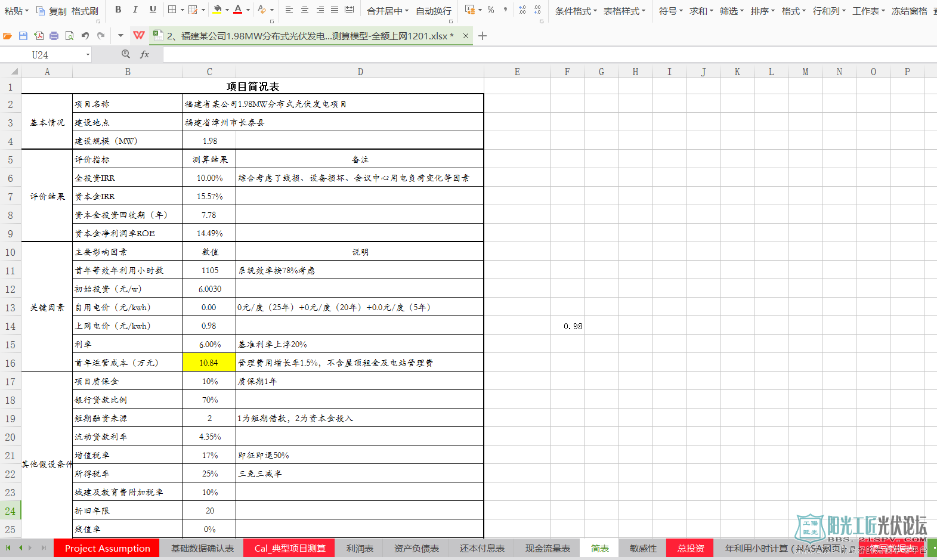The width and height of the screenshot is (937, 560).
Task: Open the paste (粘贴) dropdown
Action: [x=16, y=11]
